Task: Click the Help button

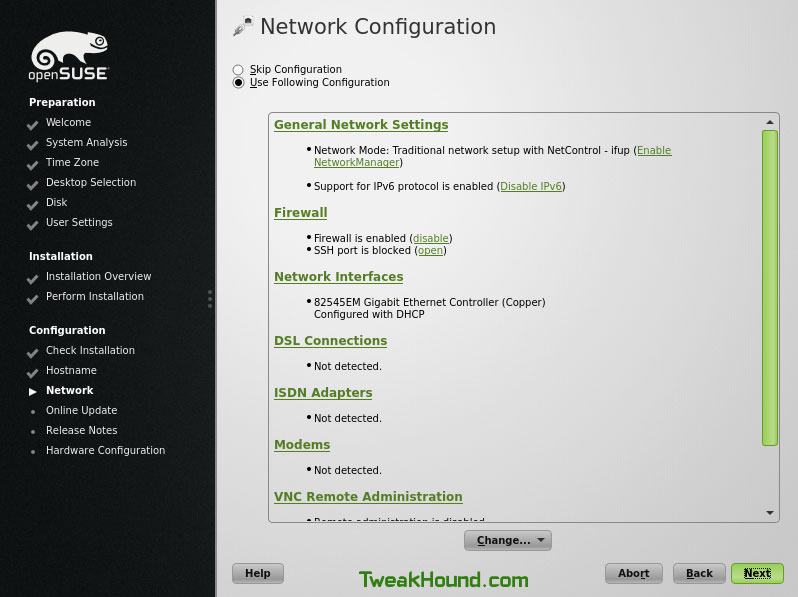Action: [258, 574]
